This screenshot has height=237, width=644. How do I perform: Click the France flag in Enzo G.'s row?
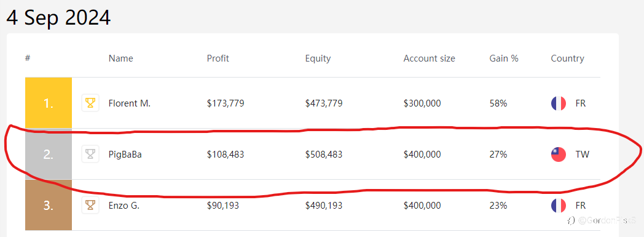tap(559, 205)
